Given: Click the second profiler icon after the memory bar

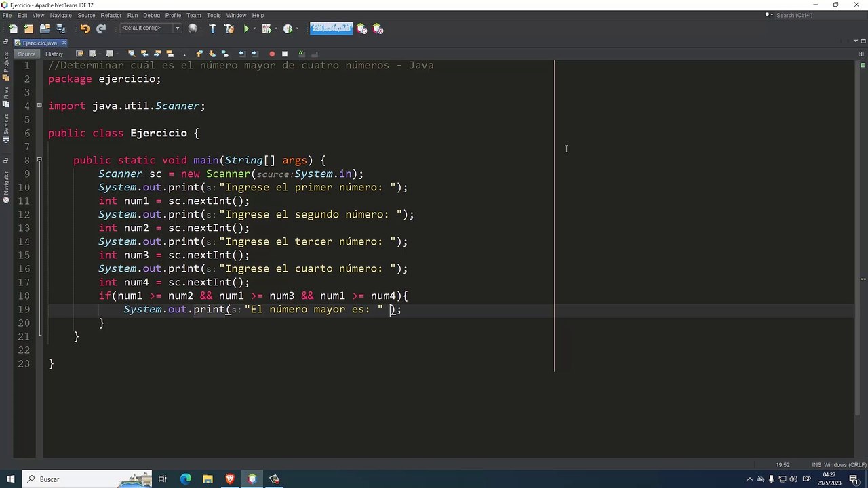Looking at the screenshot, I should [x=378, y=28].
